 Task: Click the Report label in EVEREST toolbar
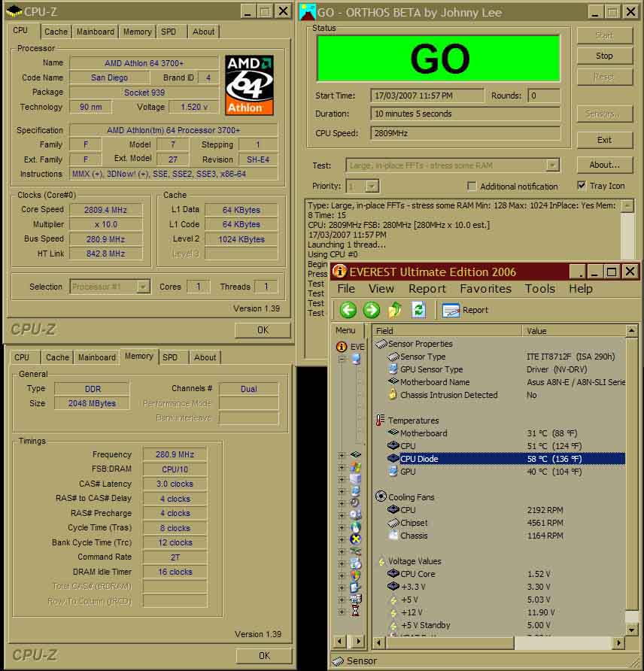tap(475, 310)
